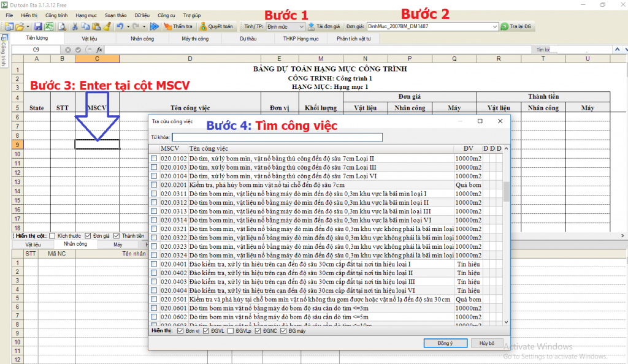Tick checkbox for work item 020.0201
The height and width of the screenshot is (364, 628).
[x=154, y=184]
